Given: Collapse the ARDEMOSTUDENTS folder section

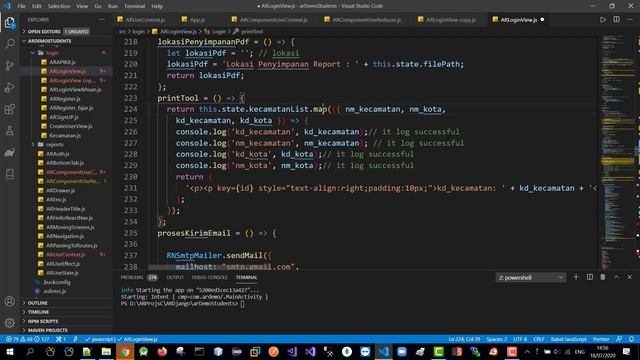Looking at the screenshot, I should [x=67, y=41].
